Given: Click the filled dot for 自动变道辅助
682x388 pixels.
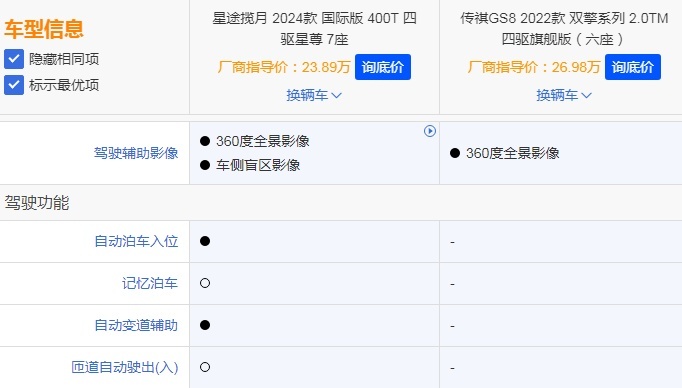Looking at the screenshot, I should click(x=205, y=325).
